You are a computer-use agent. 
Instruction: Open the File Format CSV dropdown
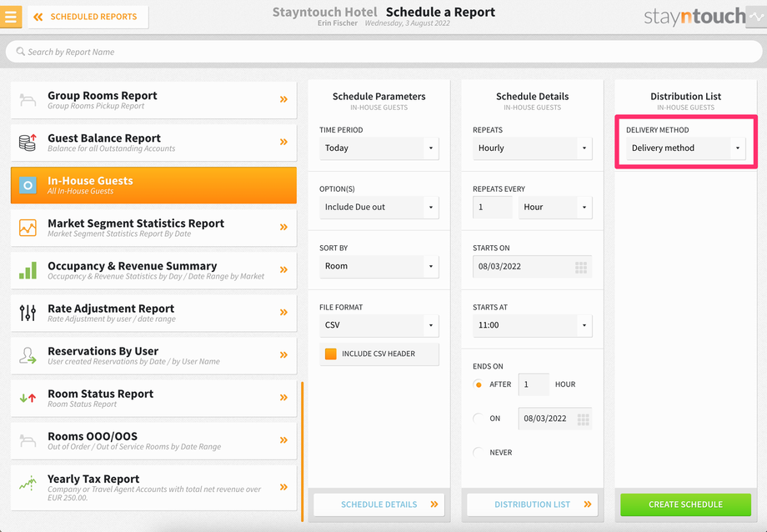tap(379, 325)
